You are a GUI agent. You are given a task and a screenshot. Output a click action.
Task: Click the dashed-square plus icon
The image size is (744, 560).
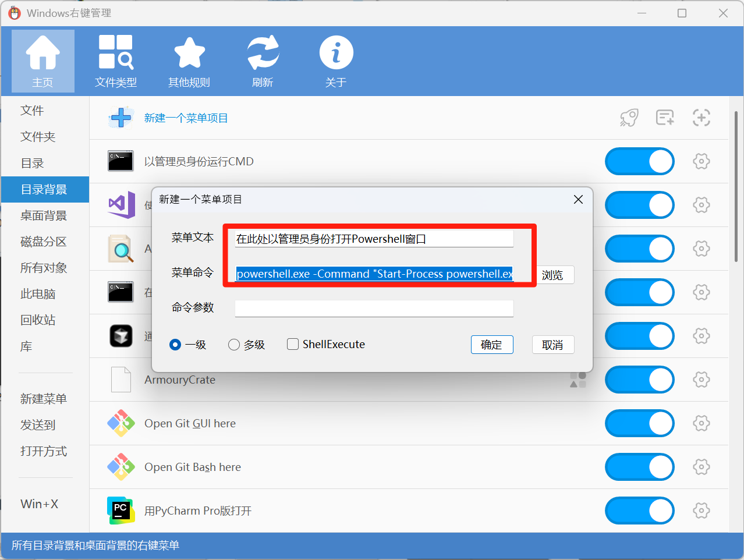tap(702, 118)
